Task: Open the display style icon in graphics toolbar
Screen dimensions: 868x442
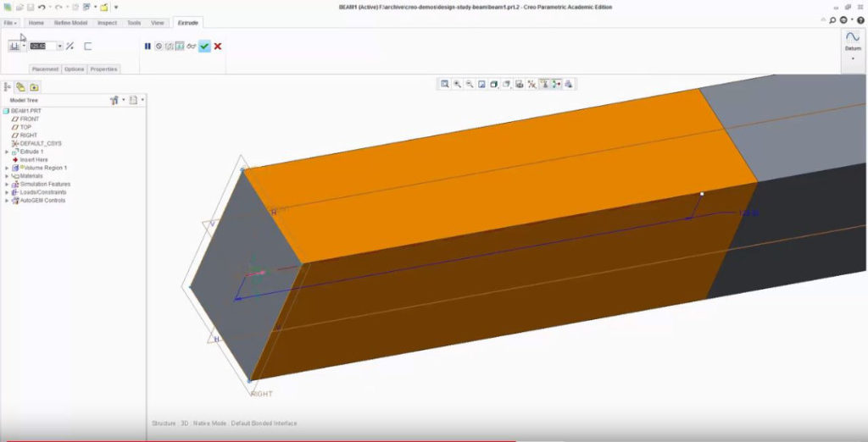Action: pyautogui.click(x=494, y=84)
